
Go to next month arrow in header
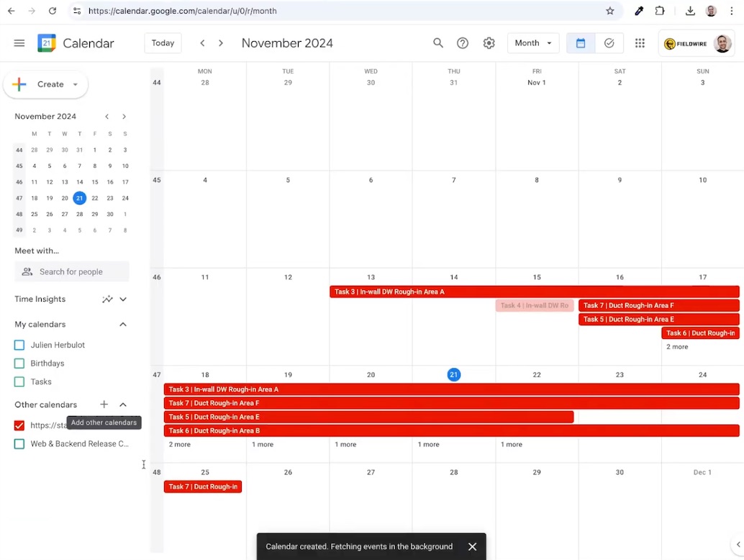tap(221, 43)
